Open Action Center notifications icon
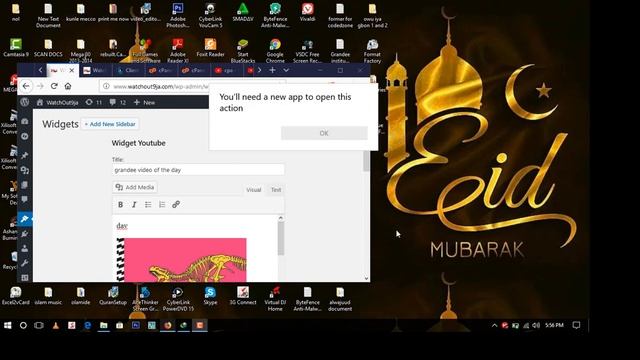Image resolution: width=640 pixels, height=360 pixels. click(x=576, y=325)
